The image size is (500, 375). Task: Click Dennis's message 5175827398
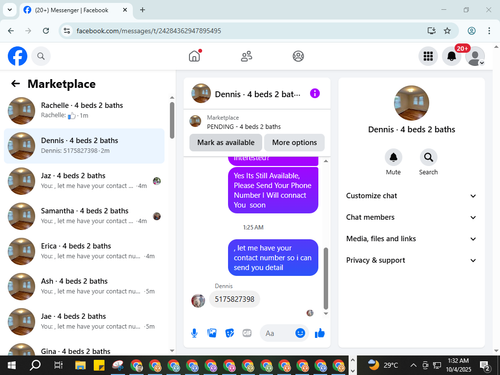click(234, 299)
